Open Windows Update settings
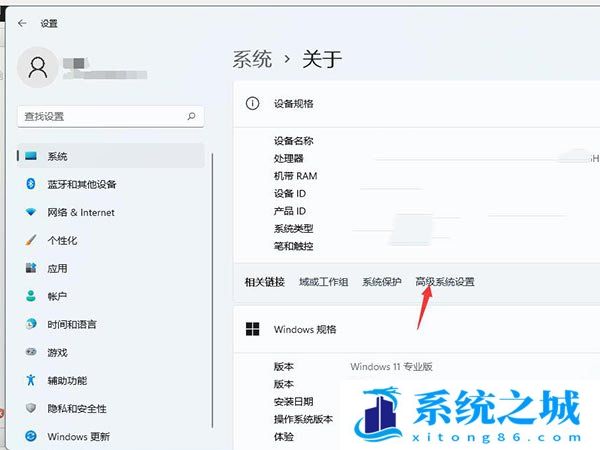The image size is (600, 450). pos(78,436)
